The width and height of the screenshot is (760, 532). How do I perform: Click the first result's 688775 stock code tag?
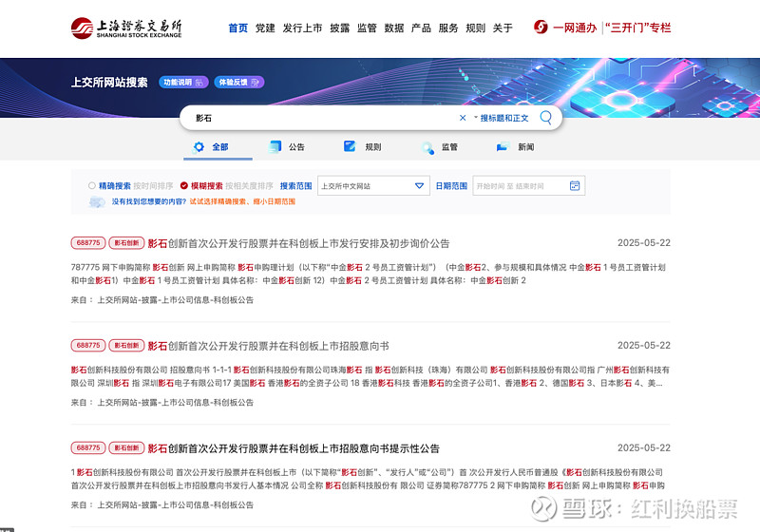pos(87,243)
